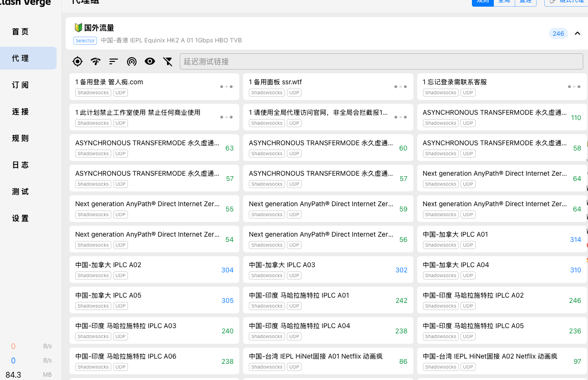Click the 延迟测试链接 input field

381,61
